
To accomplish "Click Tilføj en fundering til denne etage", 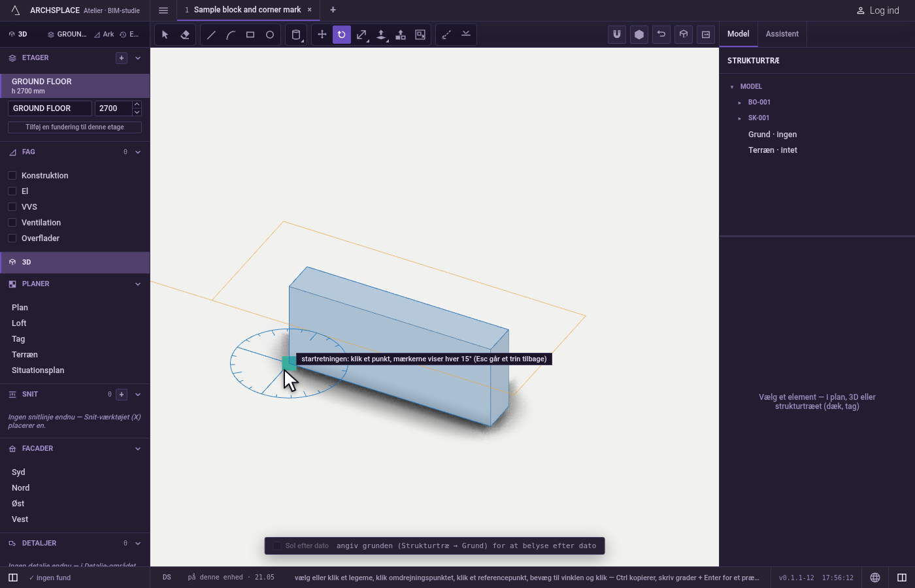I will tap(75, 127).
